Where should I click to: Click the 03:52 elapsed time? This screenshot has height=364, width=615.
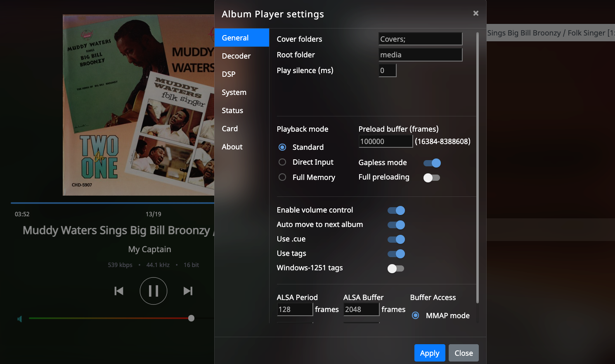coord(22,214)
